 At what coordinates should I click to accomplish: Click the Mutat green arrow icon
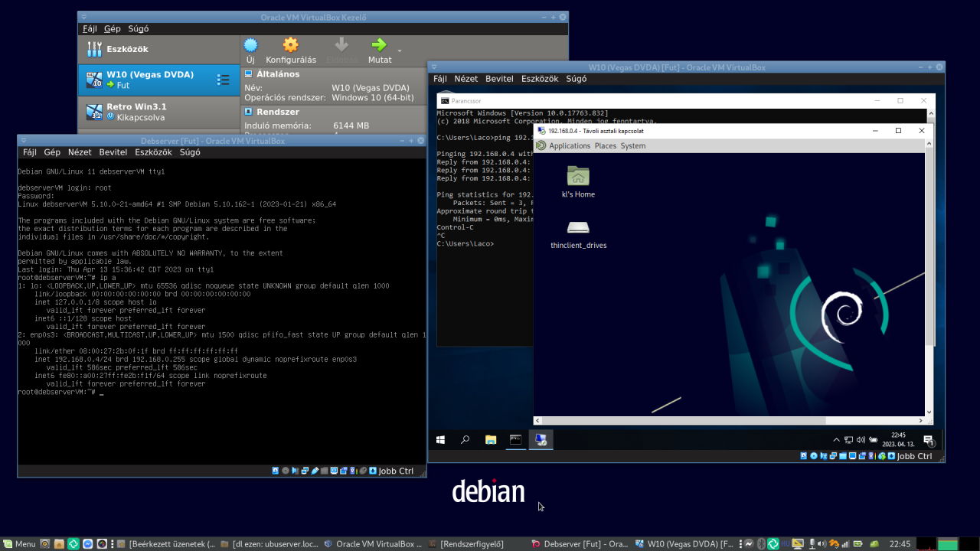378,45
